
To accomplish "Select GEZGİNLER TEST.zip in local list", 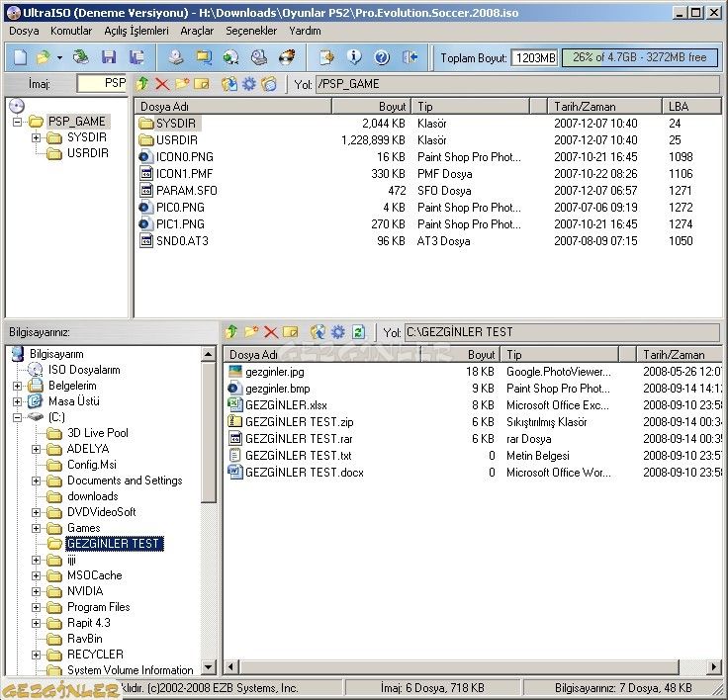I will pyautogui.click(x=291, y=422).
